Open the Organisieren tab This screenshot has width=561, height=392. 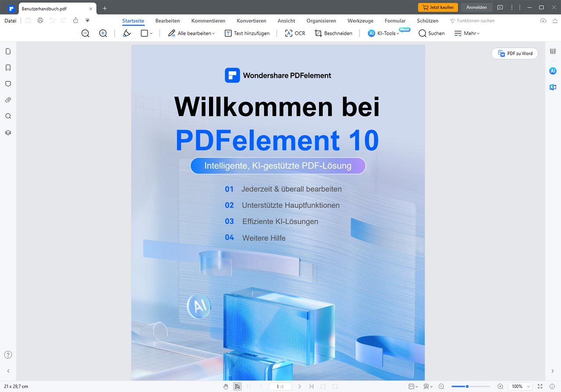[321, 21]
